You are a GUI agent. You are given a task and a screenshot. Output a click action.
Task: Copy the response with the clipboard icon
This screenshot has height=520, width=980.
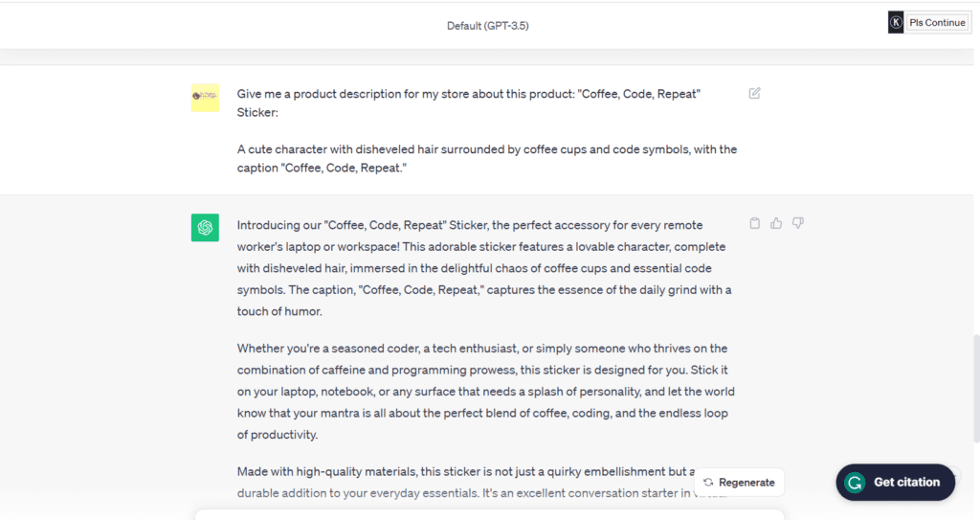[755, 223]
